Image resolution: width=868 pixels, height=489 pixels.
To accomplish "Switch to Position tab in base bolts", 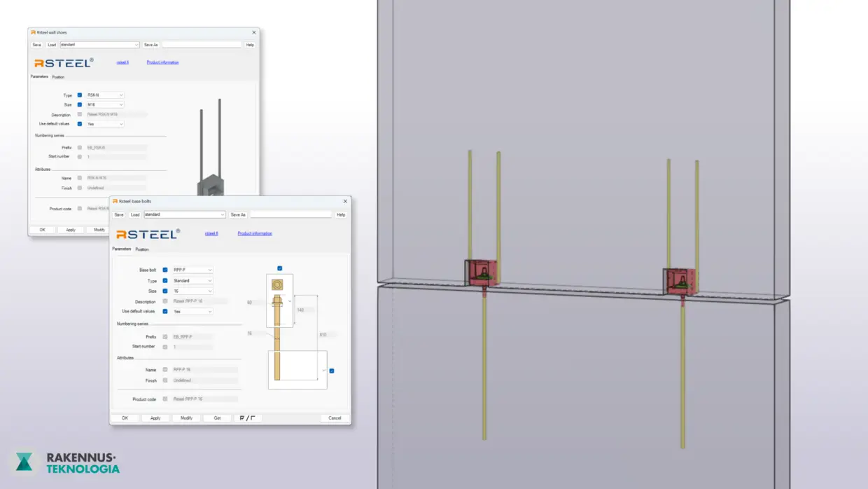I will pos(142,249).
